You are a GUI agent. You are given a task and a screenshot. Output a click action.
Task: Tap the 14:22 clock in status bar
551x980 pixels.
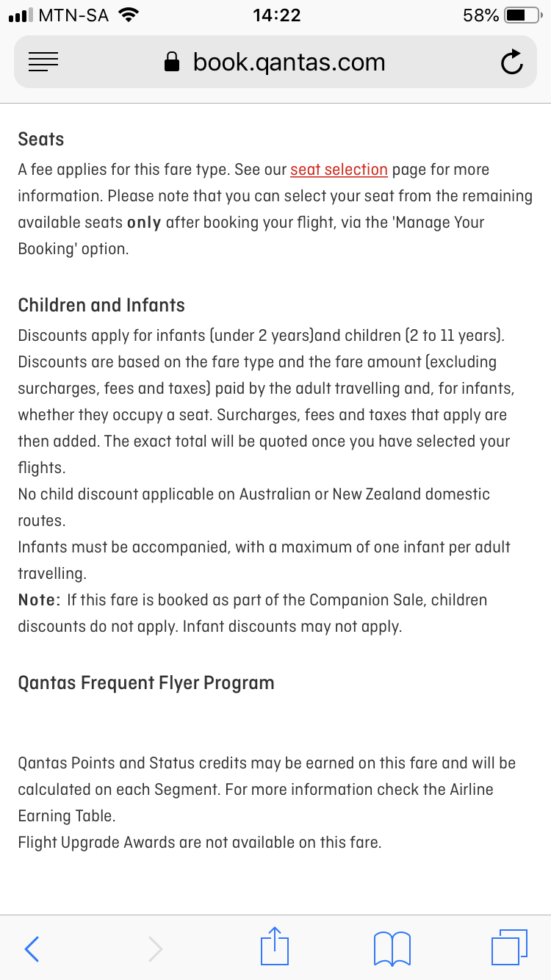pos(275,15)
